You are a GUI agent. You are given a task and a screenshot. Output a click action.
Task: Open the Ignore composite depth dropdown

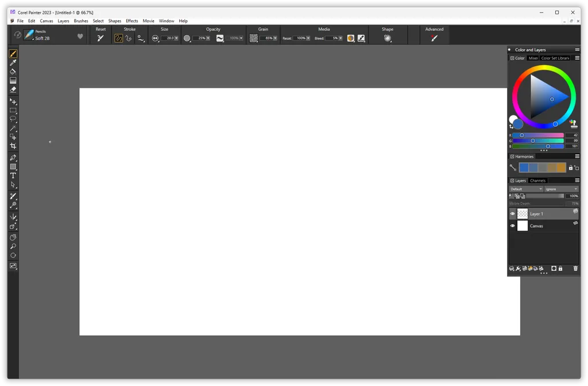click(562, 189)
